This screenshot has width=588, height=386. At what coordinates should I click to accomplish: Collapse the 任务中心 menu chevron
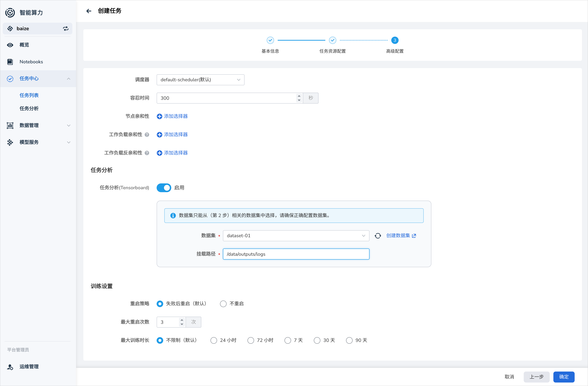click(69, 79)
